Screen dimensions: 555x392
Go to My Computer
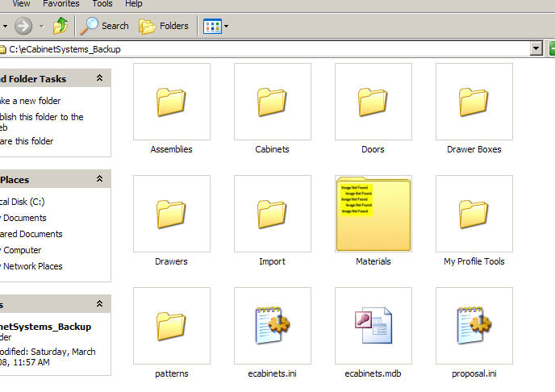click(21, 251)
